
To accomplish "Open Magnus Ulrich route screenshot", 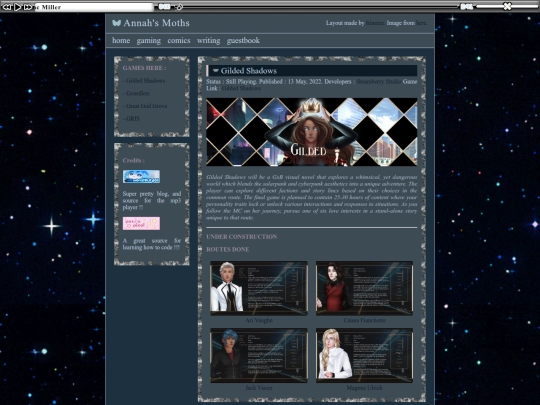I will [x=364, y=355].
